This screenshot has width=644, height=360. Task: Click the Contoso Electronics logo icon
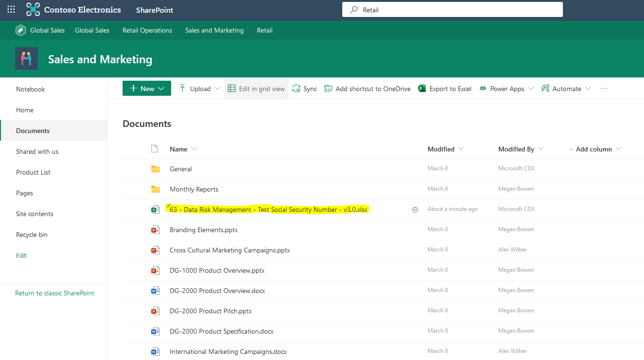(33, 9)
